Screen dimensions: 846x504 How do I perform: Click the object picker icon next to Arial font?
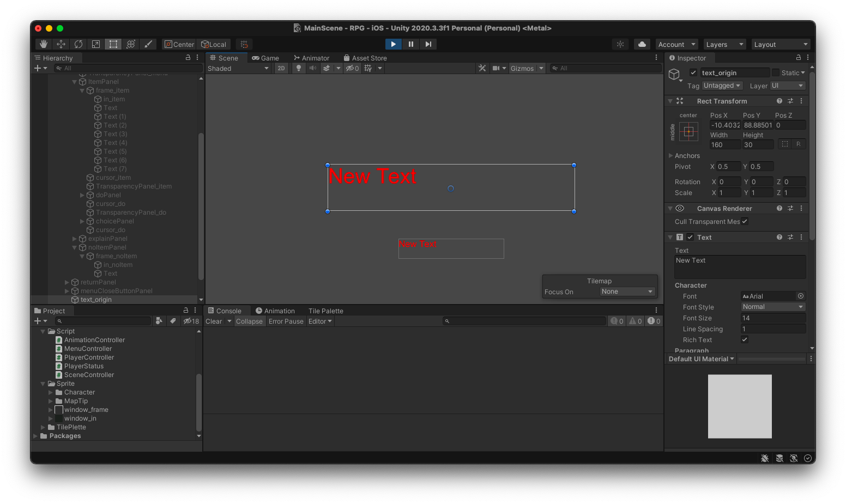(x=801, y=296)
